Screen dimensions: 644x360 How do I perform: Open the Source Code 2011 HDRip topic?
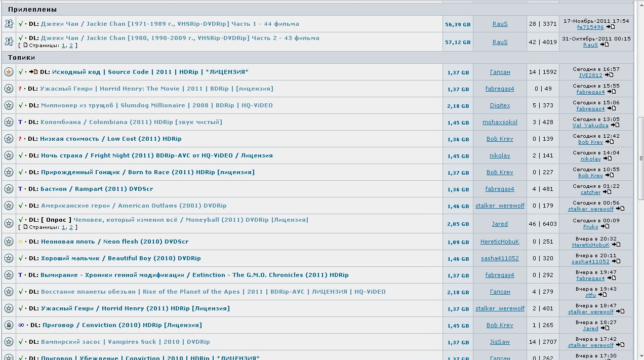tap(150, 72)
